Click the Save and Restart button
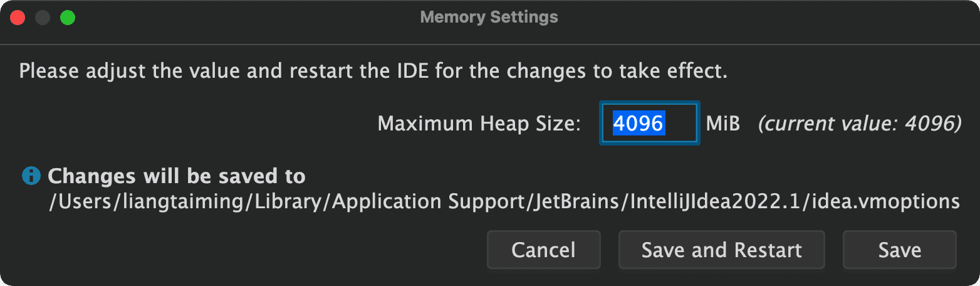The image size is (980, 286). coord(722,250)
